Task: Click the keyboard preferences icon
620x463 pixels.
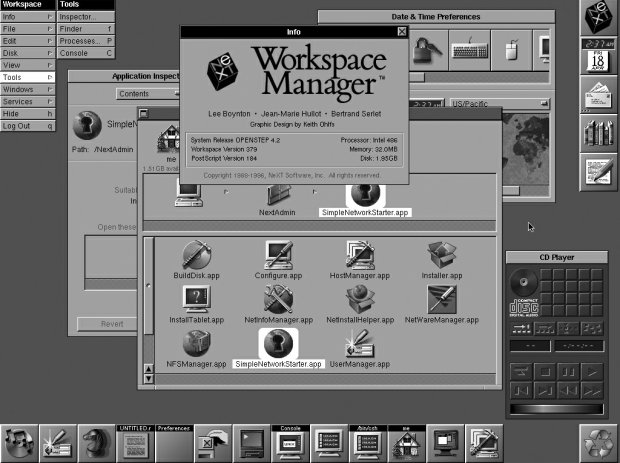Action: (x=470, y=50)
